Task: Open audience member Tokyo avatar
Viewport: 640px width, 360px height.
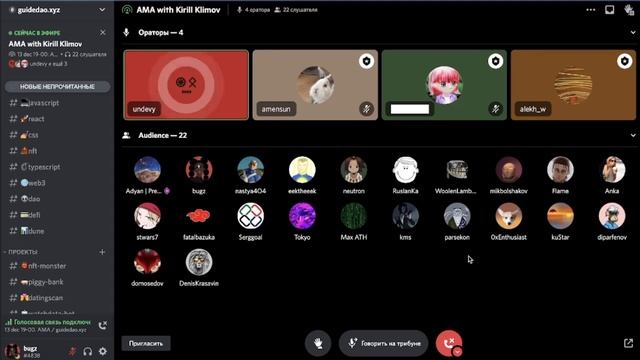Action: pyautogui.click(x=302, y=216)
